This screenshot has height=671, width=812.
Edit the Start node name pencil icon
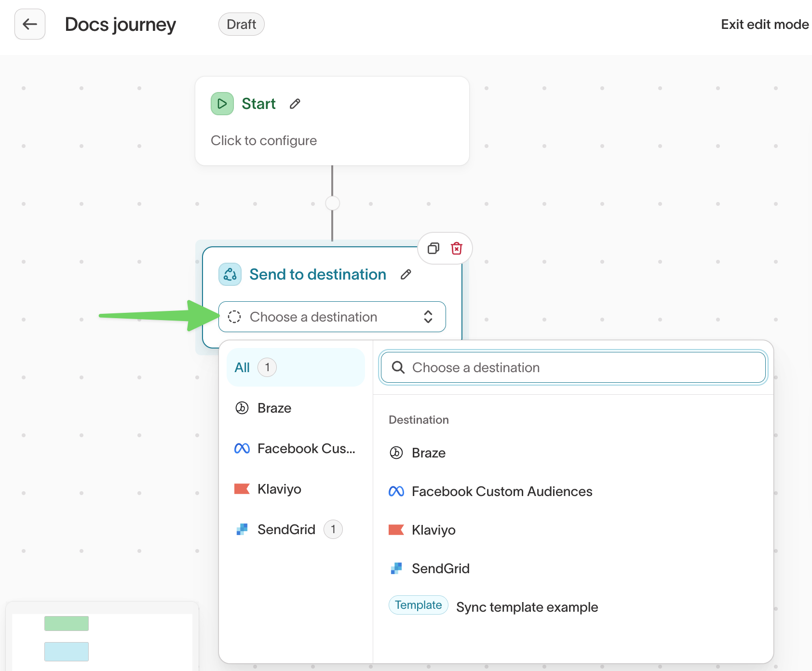tap(295, 104)
